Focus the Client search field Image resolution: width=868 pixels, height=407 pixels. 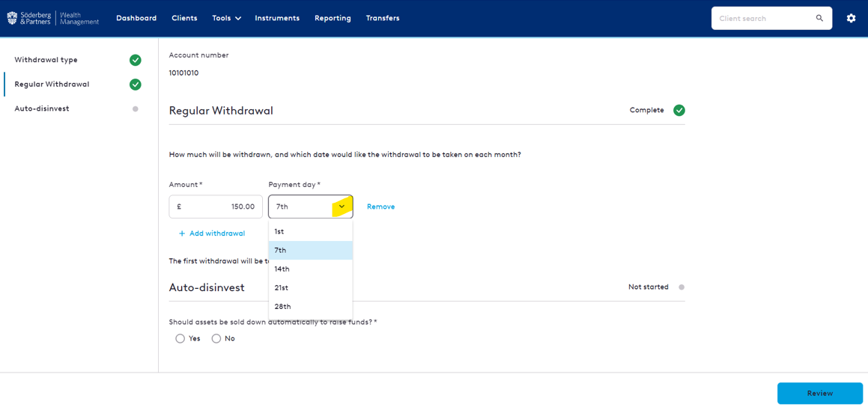pos(771,18)
